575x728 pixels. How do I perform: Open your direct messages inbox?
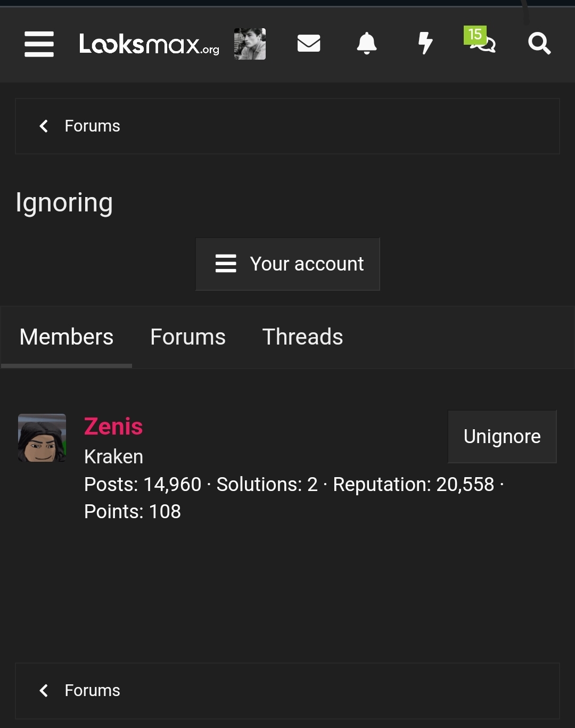click(x=309, y=44)
